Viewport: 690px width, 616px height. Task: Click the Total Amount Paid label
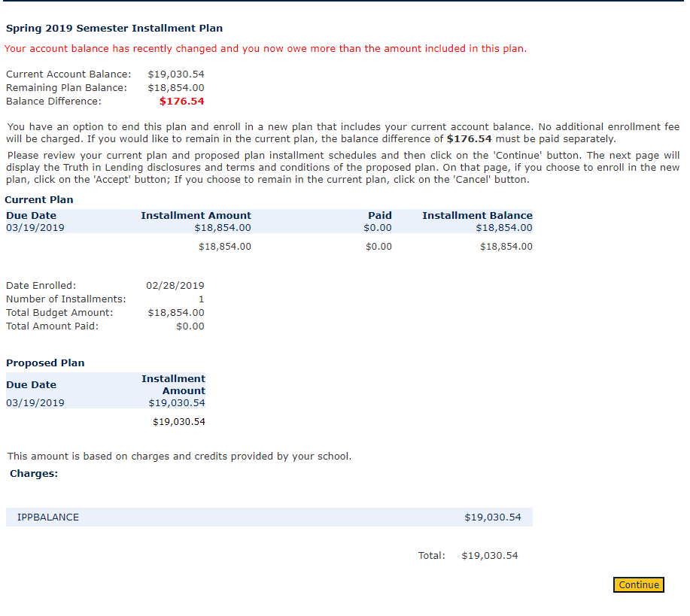coord(52,326)
